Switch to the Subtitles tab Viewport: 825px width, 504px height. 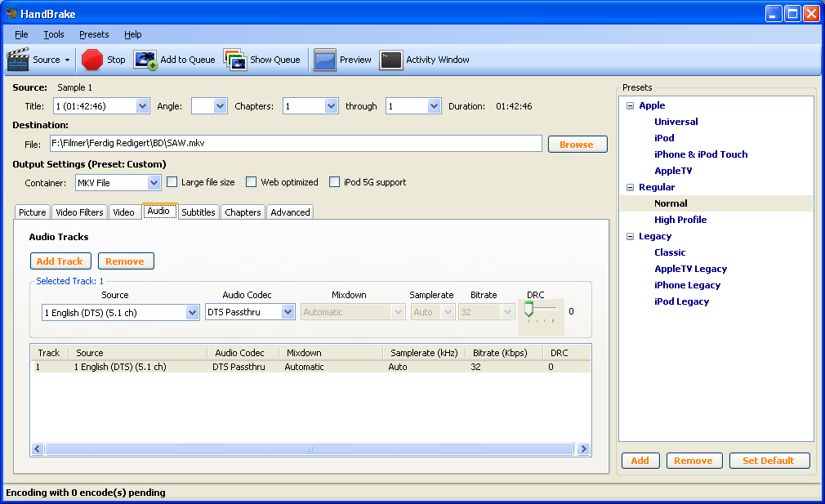coord(198,212)
